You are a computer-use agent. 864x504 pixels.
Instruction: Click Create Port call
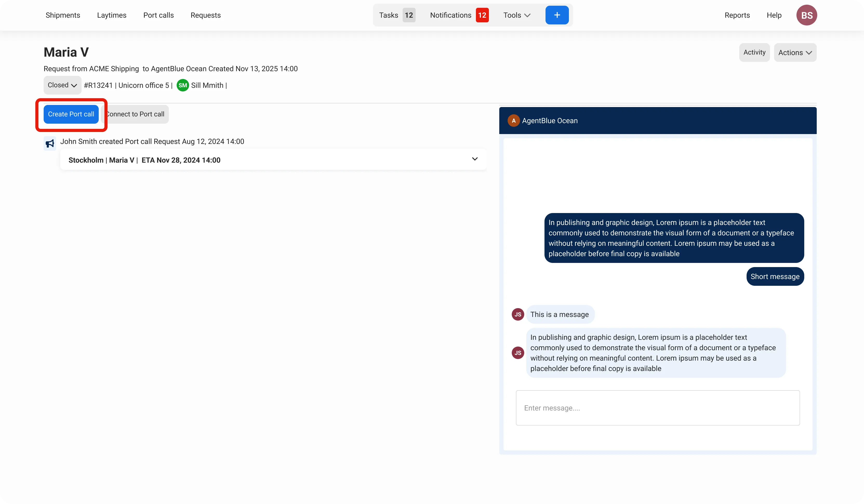coord(71,114)
